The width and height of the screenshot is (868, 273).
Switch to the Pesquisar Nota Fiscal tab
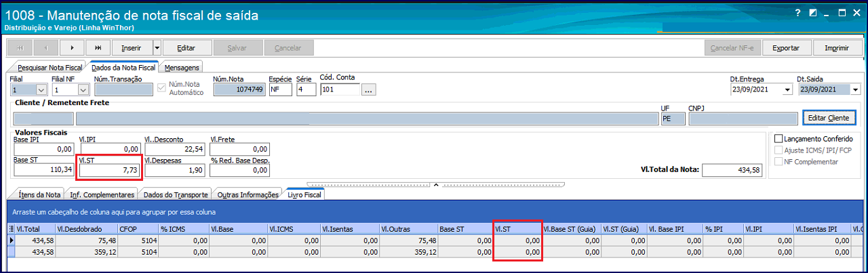pos(50,68)
